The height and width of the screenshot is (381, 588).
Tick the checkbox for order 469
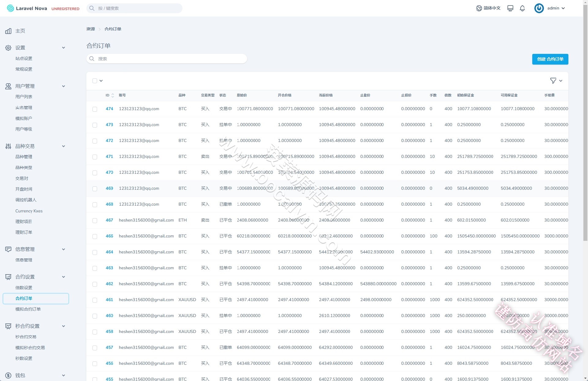pos(95,189)
